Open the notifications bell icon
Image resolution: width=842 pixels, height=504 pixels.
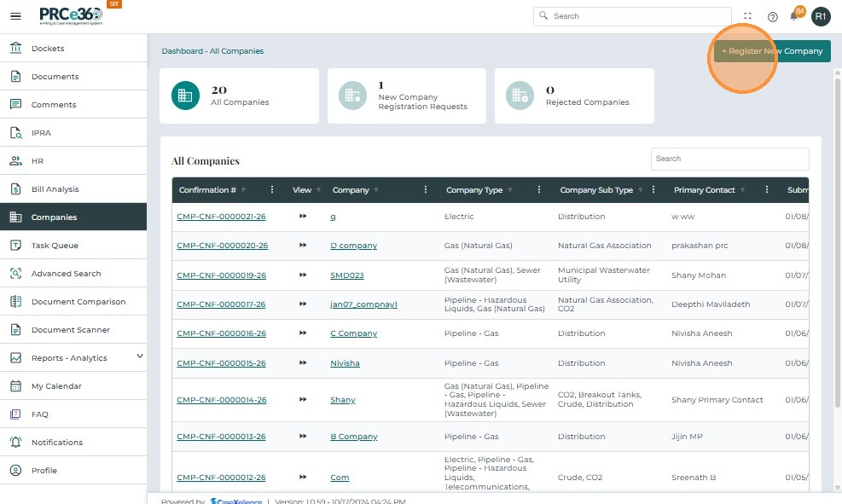coord(794,16)
